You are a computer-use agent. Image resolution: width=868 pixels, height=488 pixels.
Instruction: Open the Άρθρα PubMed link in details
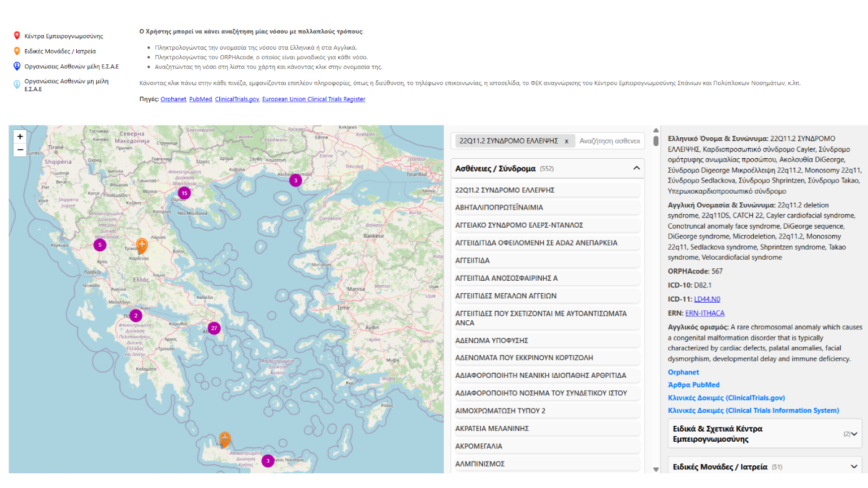point(693,385)
